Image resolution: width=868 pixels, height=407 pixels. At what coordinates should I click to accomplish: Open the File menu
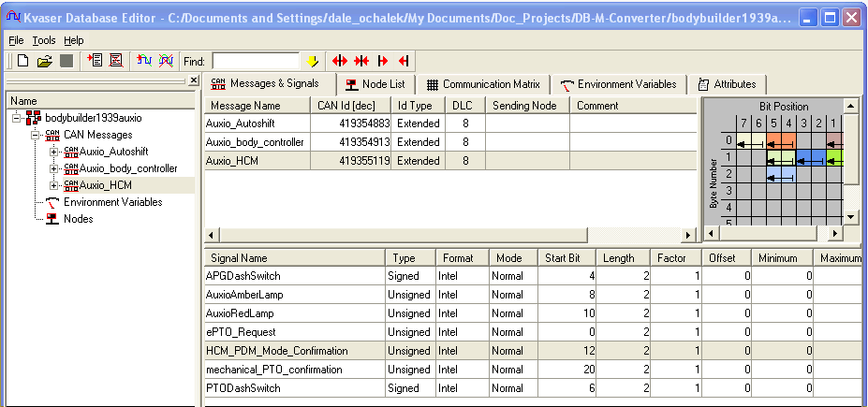[16, 40]
